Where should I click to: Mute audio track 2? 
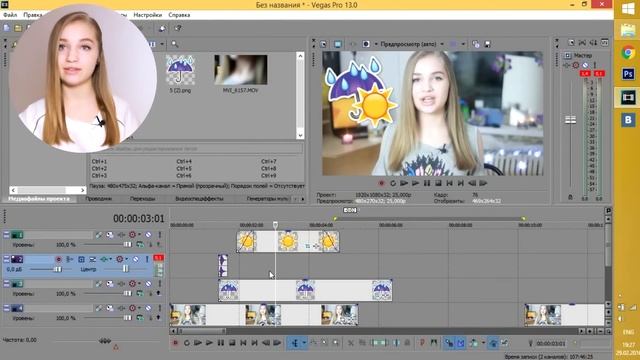[136, 259]
